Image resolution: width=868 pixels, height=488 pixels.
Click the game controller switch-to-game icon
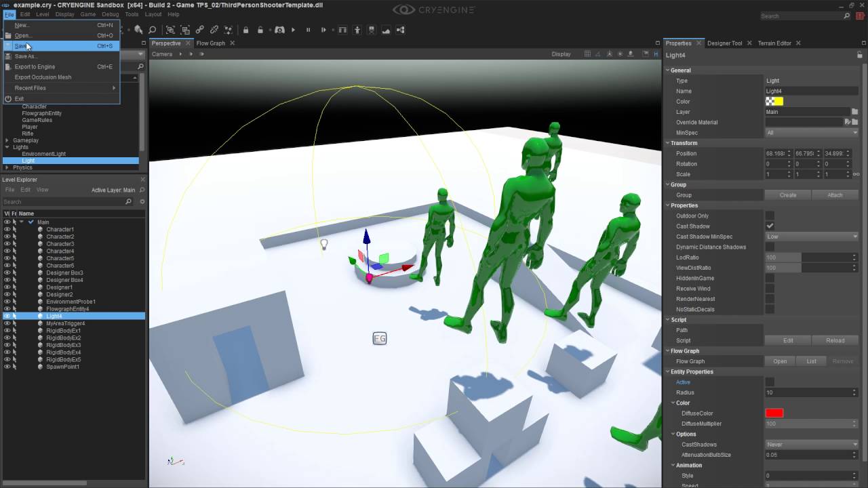click(x=279, y=30)
